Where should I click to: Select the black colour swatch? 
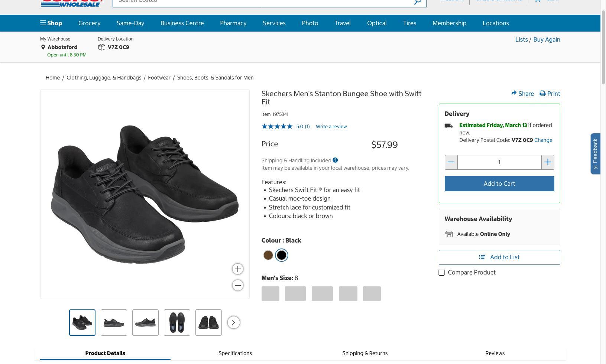[282, 255]
